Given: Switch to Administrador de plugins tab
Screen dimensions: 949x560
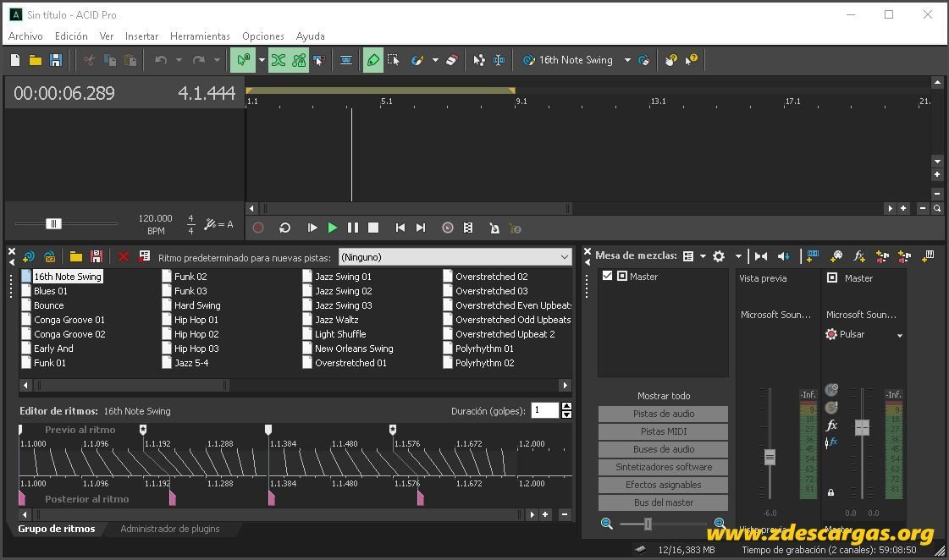Looking at the screenshot, I should (170, 529).
